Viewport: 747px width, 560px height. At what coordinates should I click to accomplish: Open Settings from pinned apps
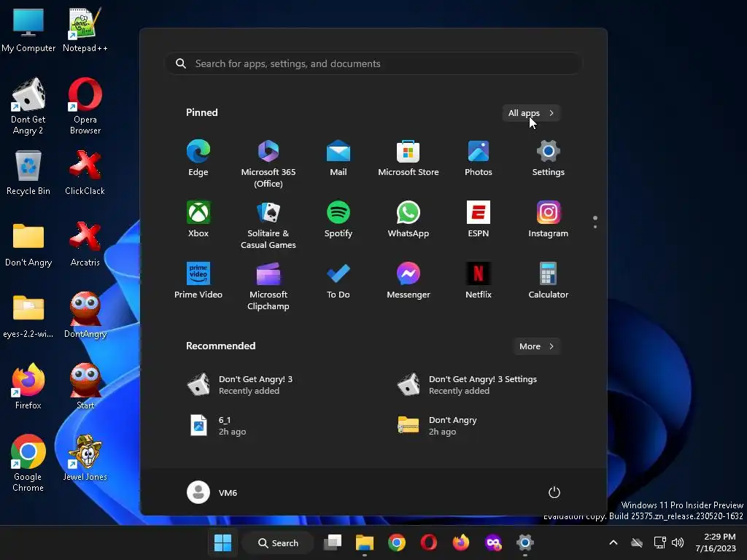point(549,158)
